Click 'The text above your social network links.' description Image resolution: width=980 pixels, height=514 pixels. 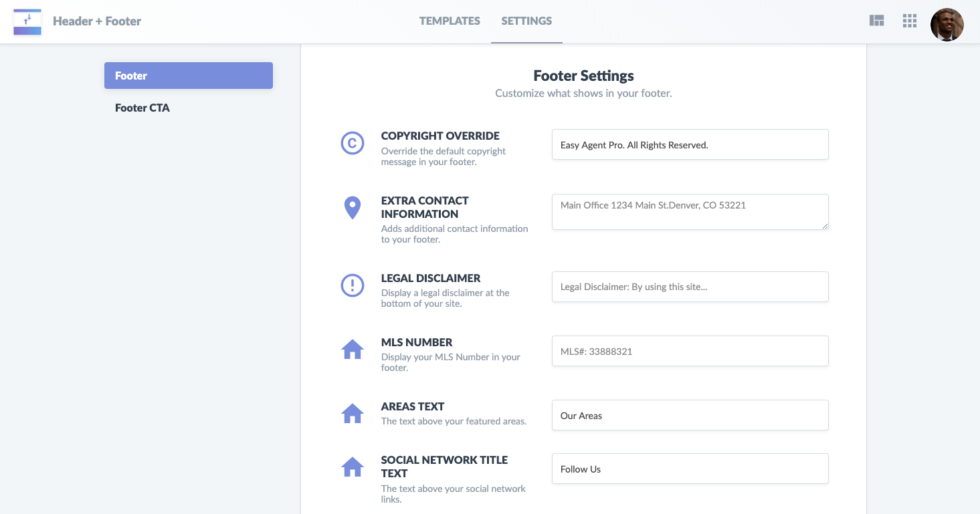coord(454,494)
